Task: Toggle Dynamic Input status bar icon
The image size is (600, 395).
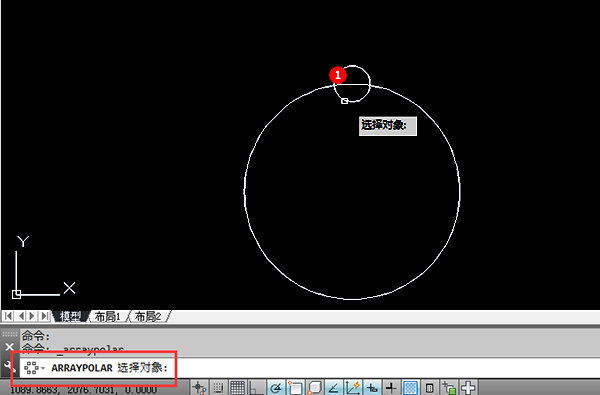Action: [x=372, y=388]
